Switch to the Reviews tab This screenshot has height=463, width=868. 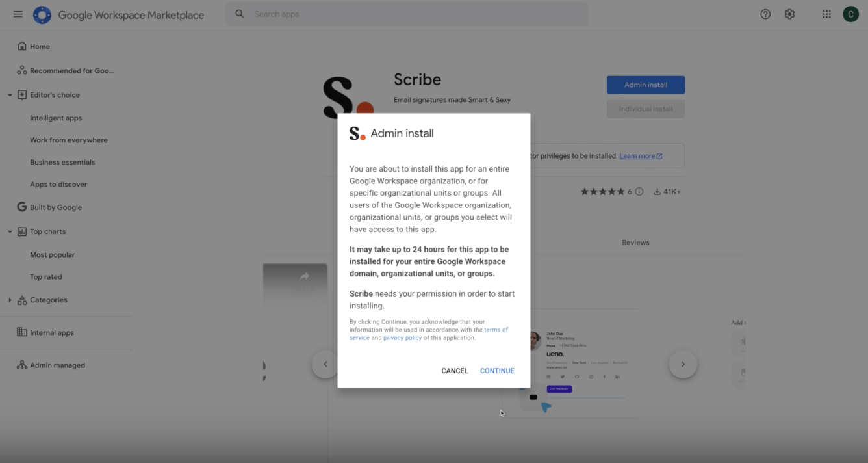[635, 243]
